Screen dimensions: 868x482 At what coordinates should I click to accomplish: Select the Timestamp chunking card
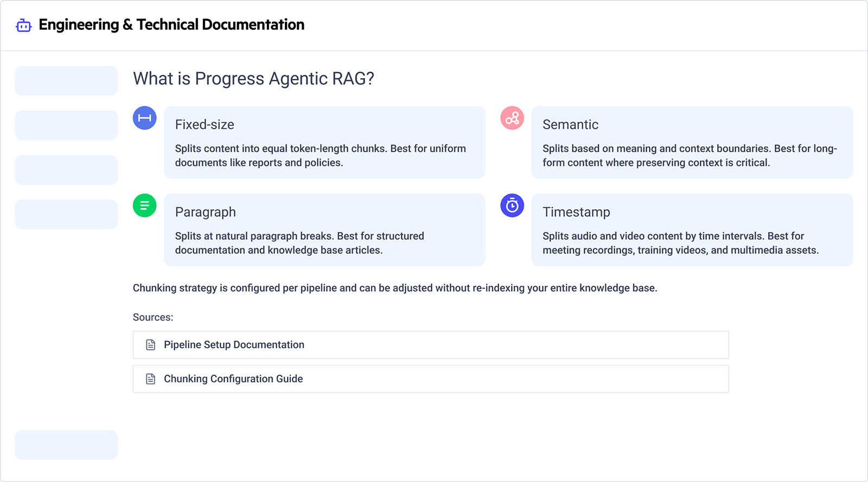click(x=692, y=230)
